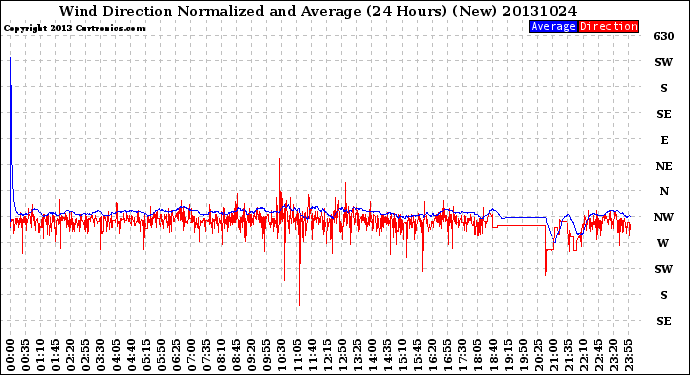Click the 'SW' label just below 630

click(664, 62)
